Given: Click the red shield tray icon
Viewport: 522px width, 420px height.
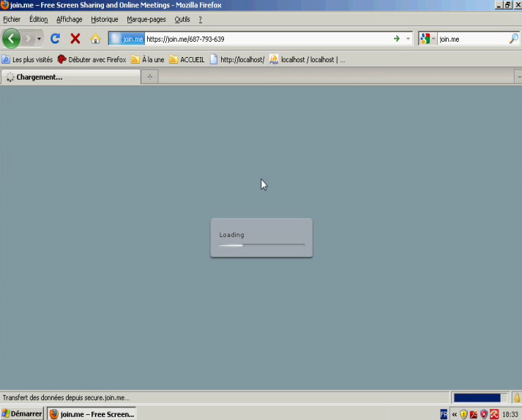Looking at the screenshot, I should [x=484, y=414].
